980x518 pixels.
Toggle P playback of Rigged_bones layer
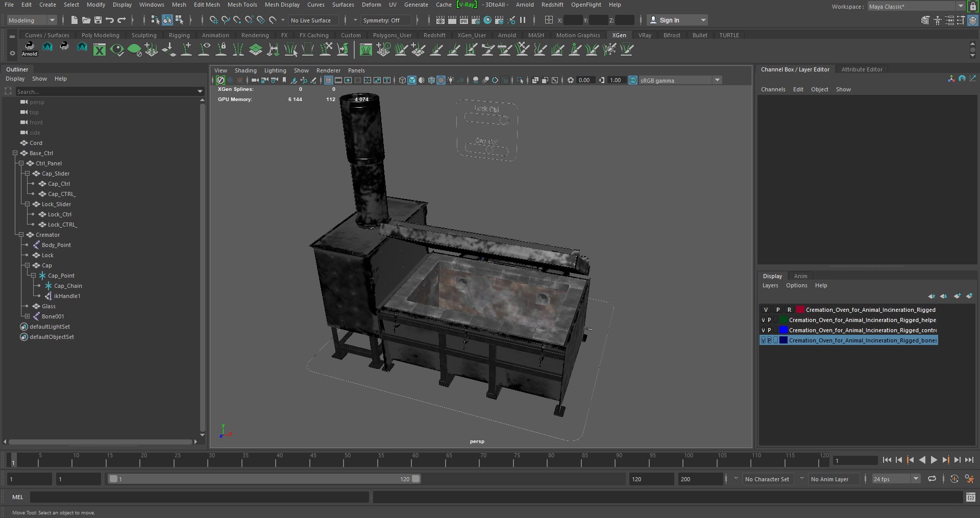click(770, 340)
